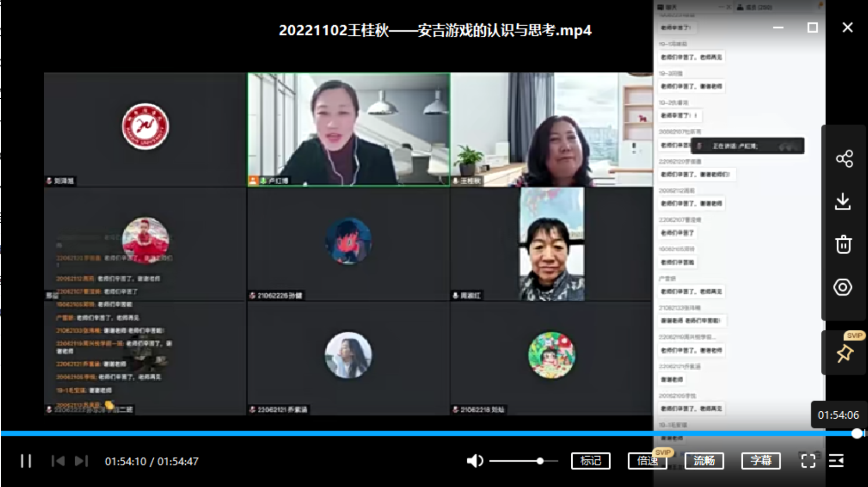Open the 倍速 playback speed menu

tap(647, 461)
